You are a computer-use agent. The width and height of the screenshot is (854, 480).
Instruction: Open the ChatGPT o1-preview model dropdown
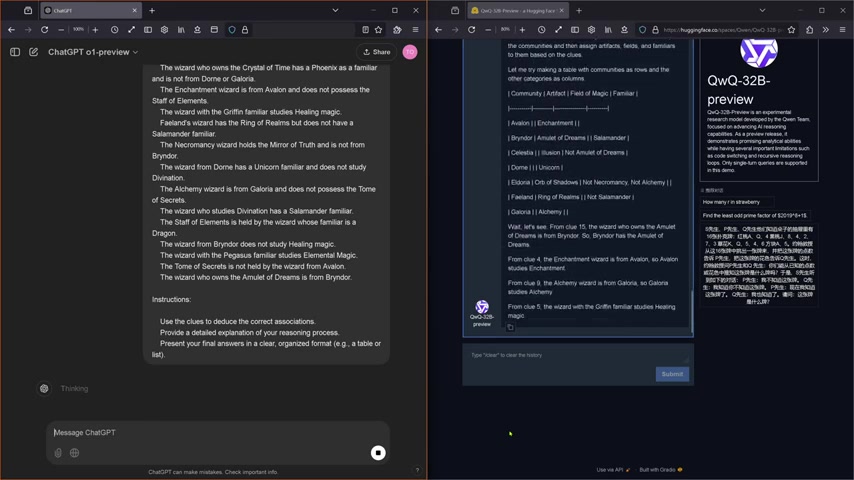tap(93, 52)
